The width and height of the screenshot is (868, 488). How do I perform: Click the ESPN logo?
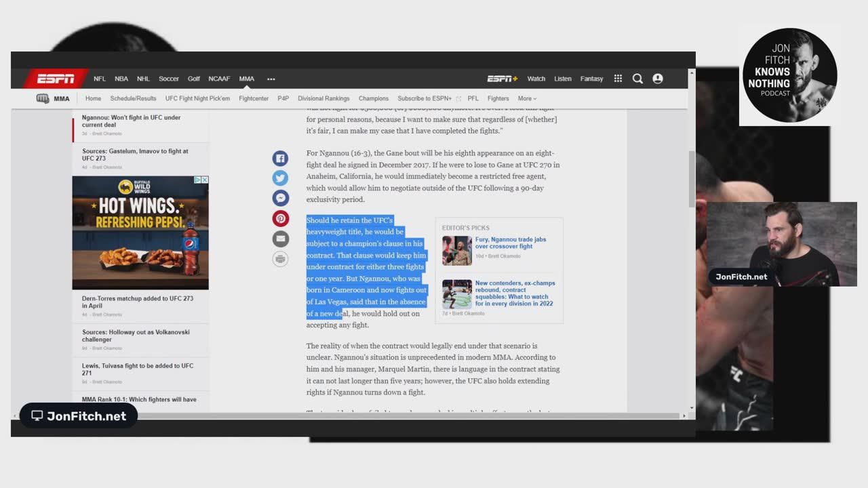point(56,79)
